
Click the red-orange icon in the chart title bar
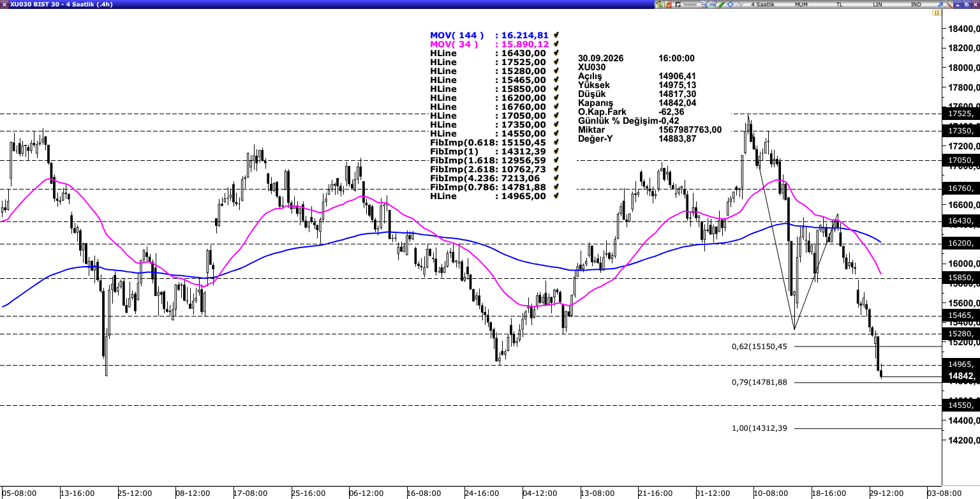(668, 4)
